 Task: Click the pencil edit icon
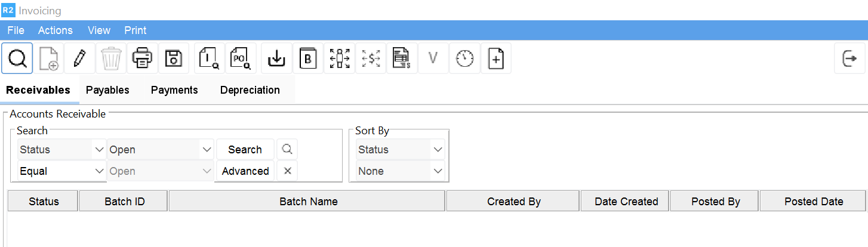79,58
